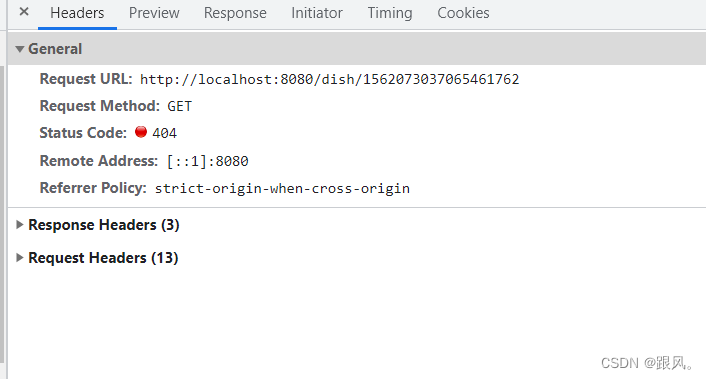Open the Response tab

coord(235,13)
